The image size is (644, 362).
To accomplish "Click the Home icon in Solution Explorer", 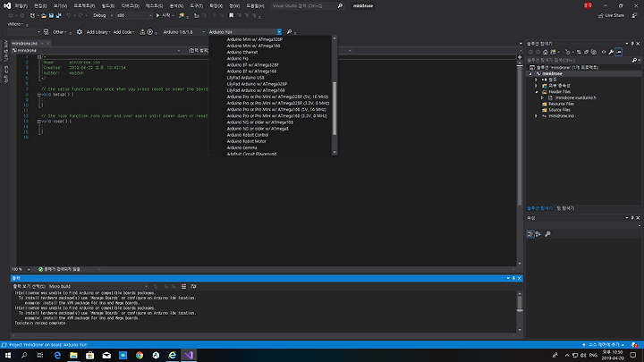I will coord(546,52).
